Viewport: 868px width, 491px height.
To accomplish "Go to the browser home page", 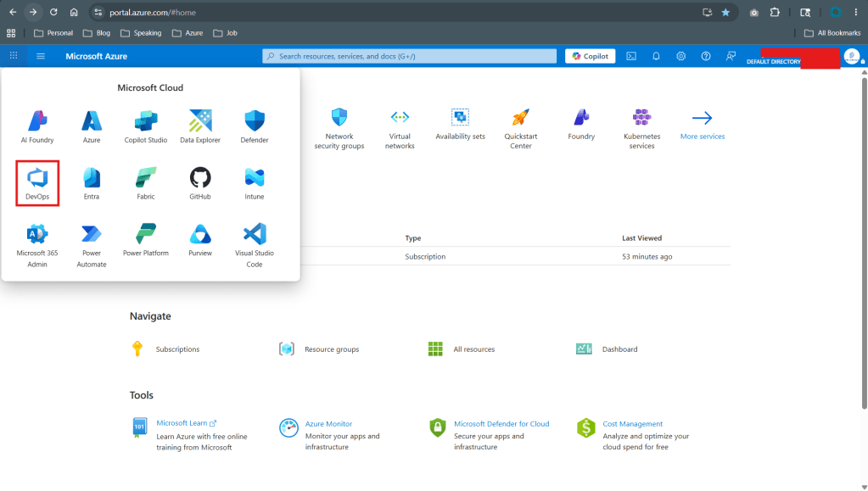I will [74, 12].
